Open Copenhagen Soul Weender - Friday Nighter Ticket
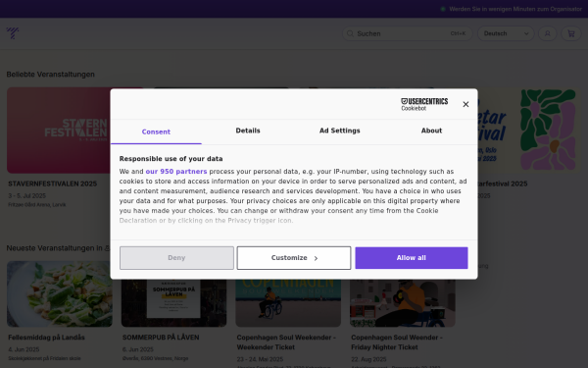Image resolution: width=588 pixels, height=368 pixels. [x=397, y=342]
